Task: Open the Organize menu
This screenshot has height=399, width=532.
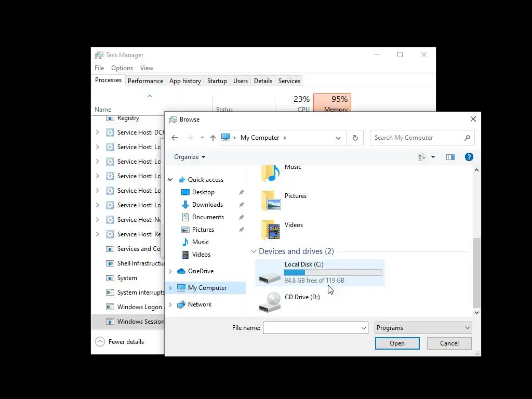Action: pos(190,157)
